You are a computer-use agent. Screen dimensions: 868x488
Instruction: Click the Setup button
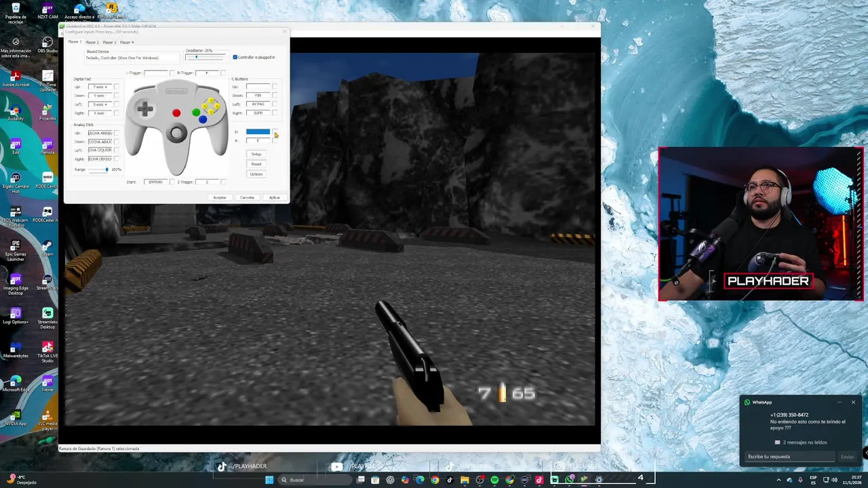(256, 154)
